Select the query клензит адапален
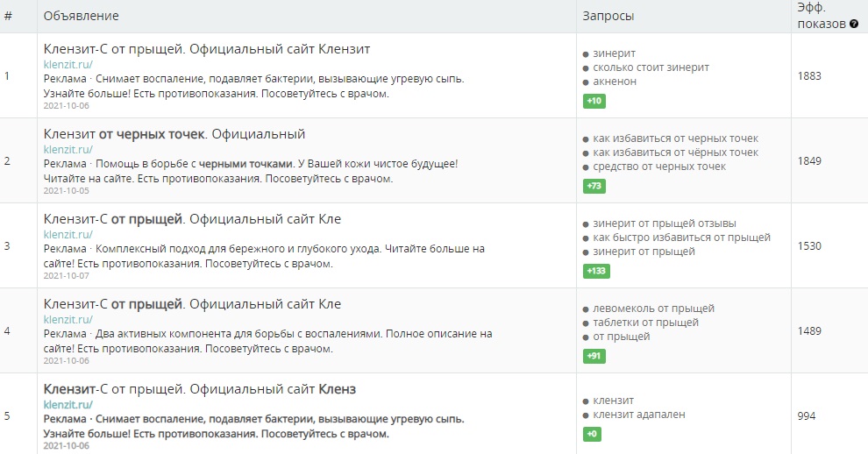Image resolution: width=868 pixels, height=454 pixels. click(x=639, y=415)
